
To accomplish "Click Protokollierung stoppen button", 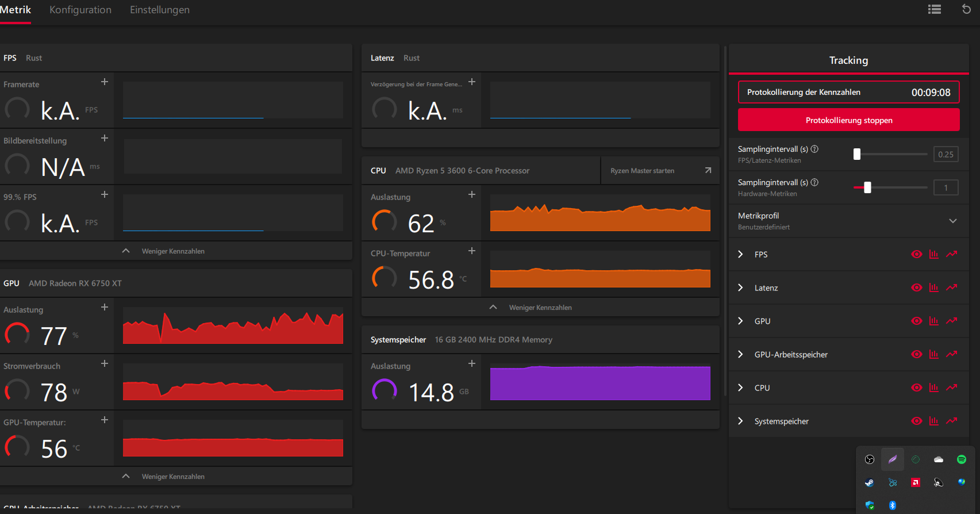I will 849,120.
